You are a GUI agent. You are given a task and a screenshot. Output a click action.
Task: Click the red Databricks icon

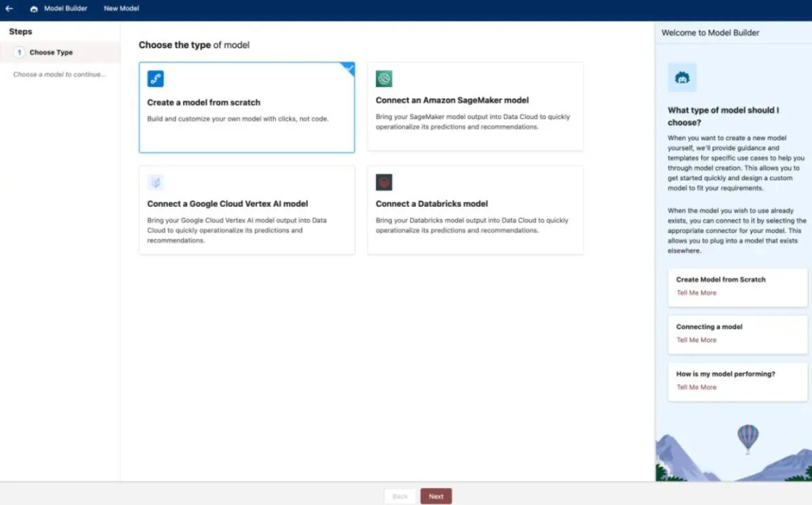[x=384, y=182]
